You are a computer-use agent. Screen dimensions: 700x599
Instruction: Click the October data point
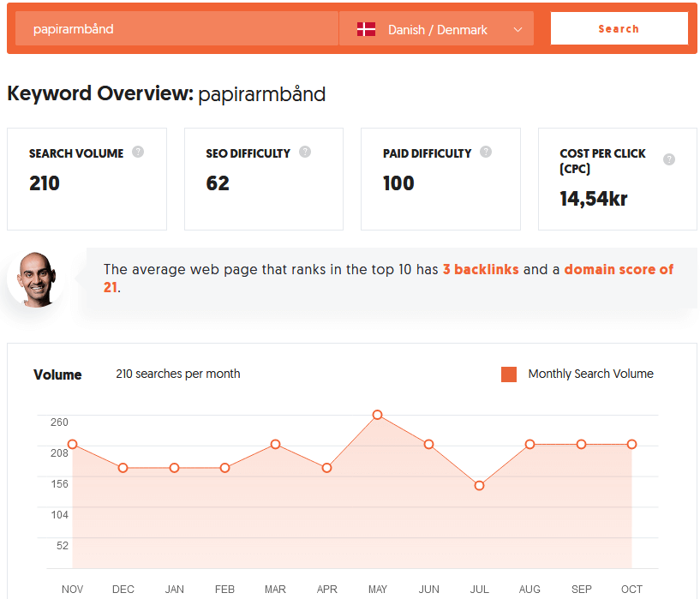pyautogui.click(x=631, y=445)
